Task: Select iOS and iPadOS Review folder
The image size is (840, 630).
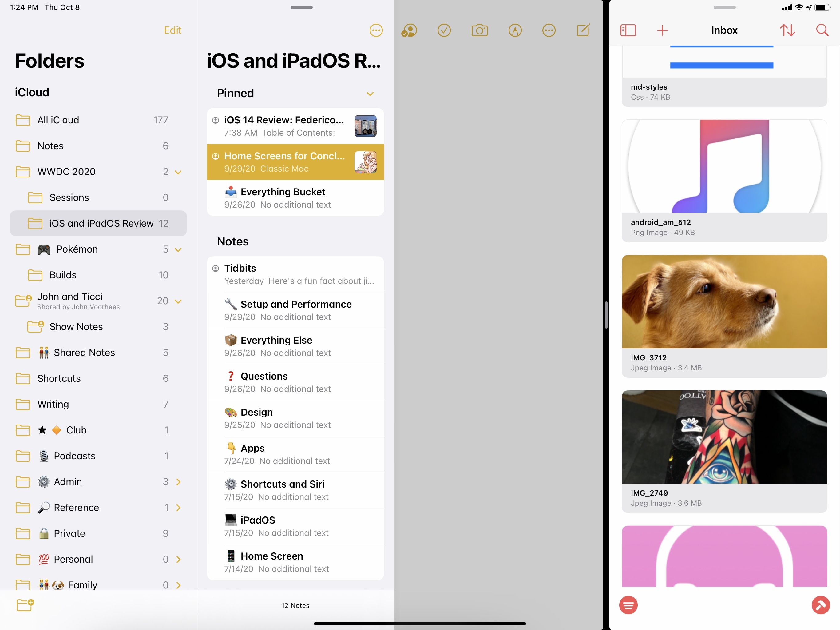Action: [98, 223]
